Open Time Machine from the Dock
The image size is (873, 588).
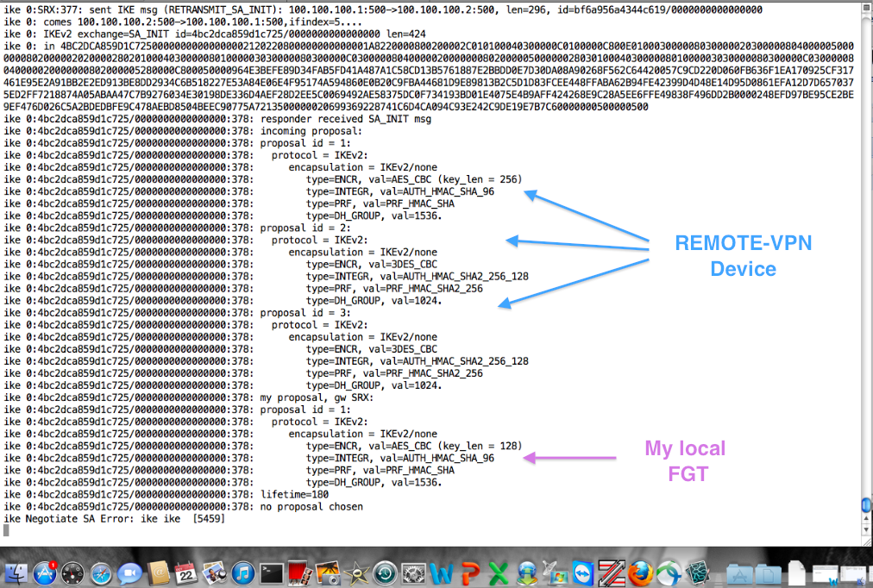coord(385,573)
